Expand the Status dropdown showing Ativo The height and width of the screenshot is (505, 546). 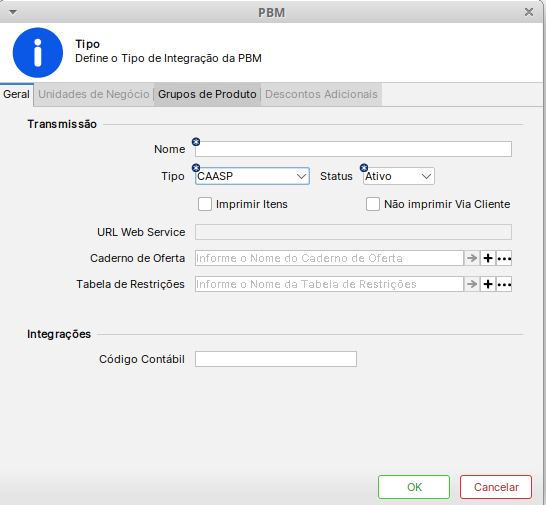tap(399, 176)
